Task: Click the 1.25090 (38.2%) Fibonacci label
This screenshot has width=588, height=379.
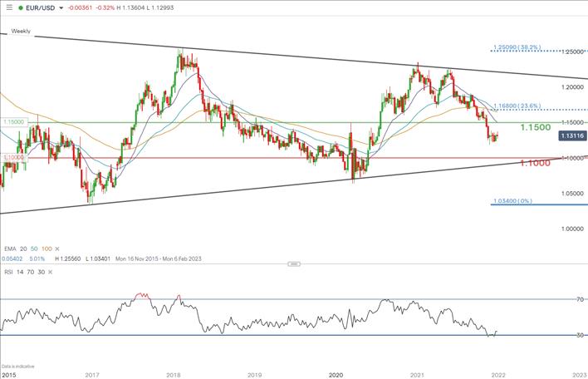Action: [x=520, y=47]
